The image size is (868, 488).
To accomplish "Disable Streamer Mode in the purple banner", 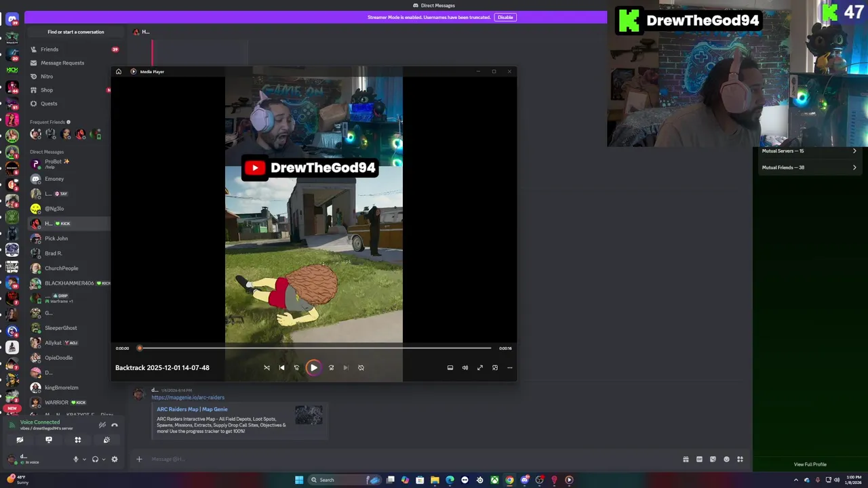I will [x=505, y=17].
